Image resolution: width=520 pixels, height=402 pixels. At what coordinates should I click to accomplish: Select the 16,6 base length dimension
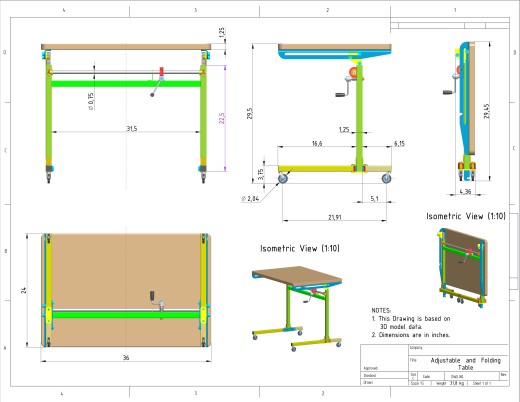click(317, 144)
